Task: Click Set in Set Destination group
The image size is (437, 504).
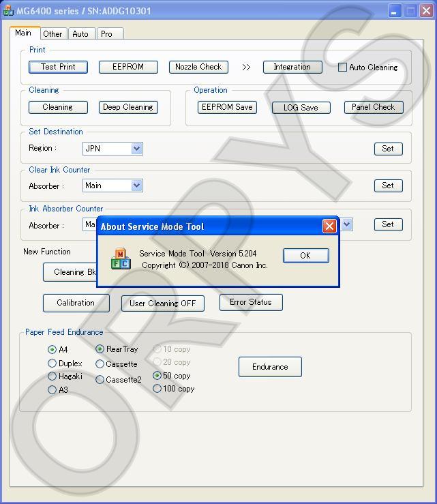Action: click(x=388, y=149)
